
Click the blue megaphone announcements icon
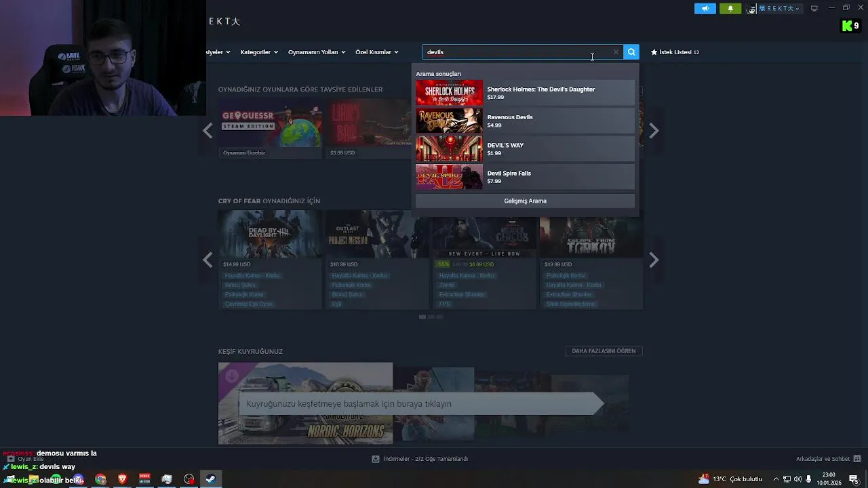[x=705, y=8]
